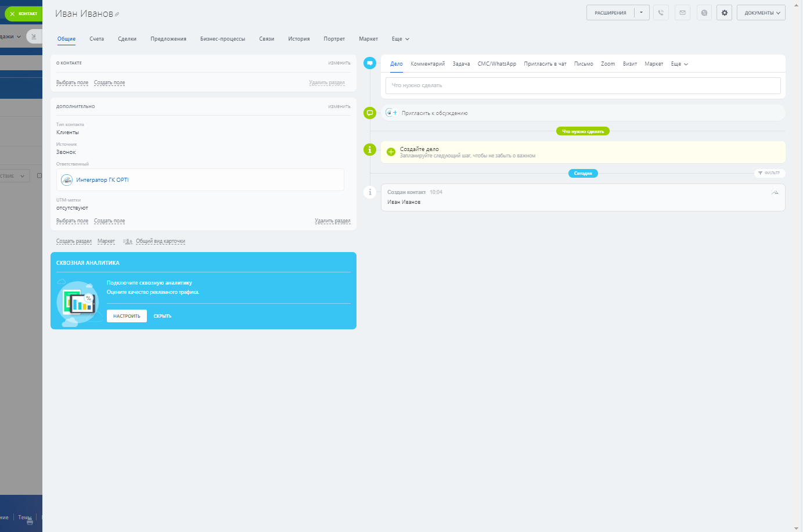
Task: Select Маркет in the timeline actions
Action: pyautogui.click(x=654, y=64)
